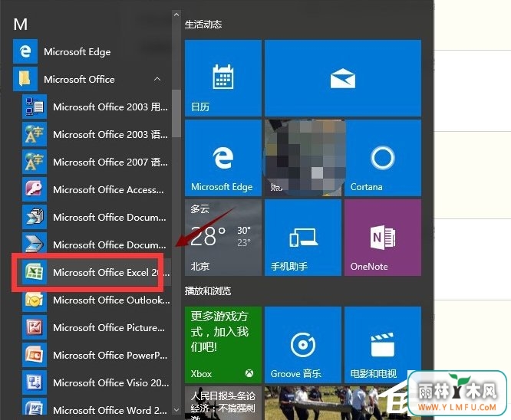Open Microsoft Edge icon in app list
The image size is (511, 420).
tap(25, 51)
